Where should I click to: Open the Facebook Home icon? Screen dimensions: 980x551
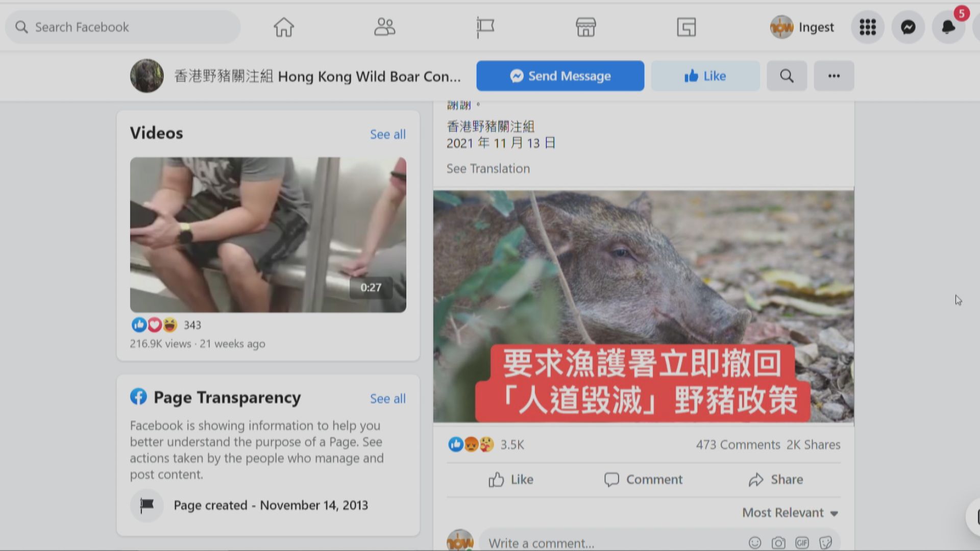[284, 27]
